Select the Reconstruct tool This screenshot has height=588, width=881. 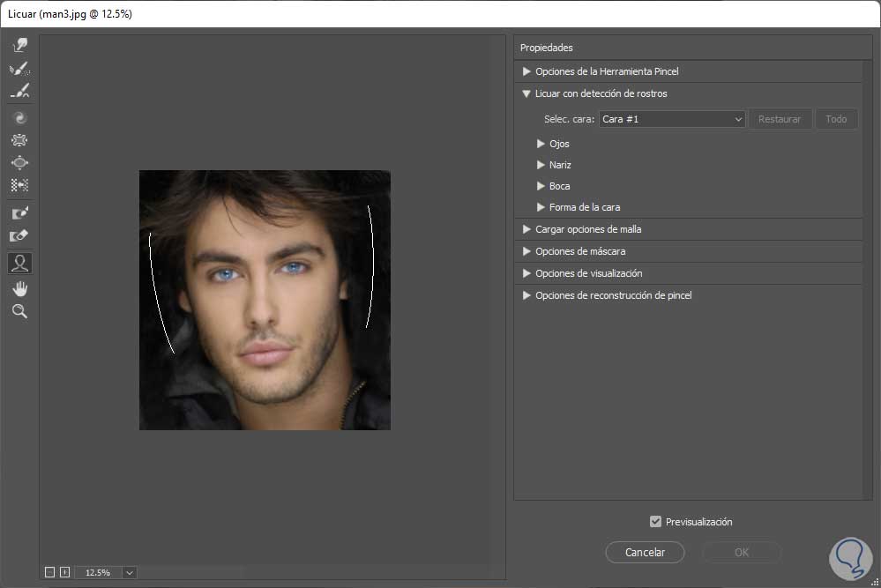tap(19, 69)
